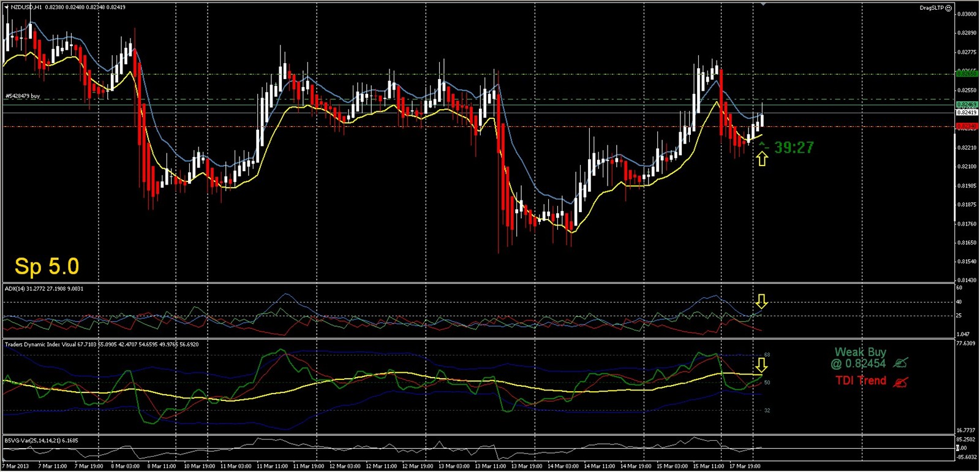Click the @ 0.82454 signal price text
The image size is (980, 472).
pos(858,364)
